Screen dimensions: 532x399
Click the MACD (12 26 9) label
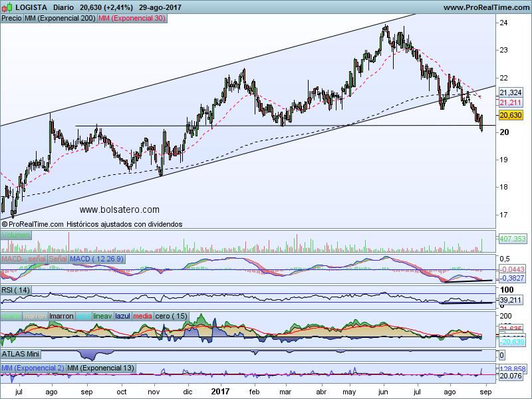coord(96,258)
